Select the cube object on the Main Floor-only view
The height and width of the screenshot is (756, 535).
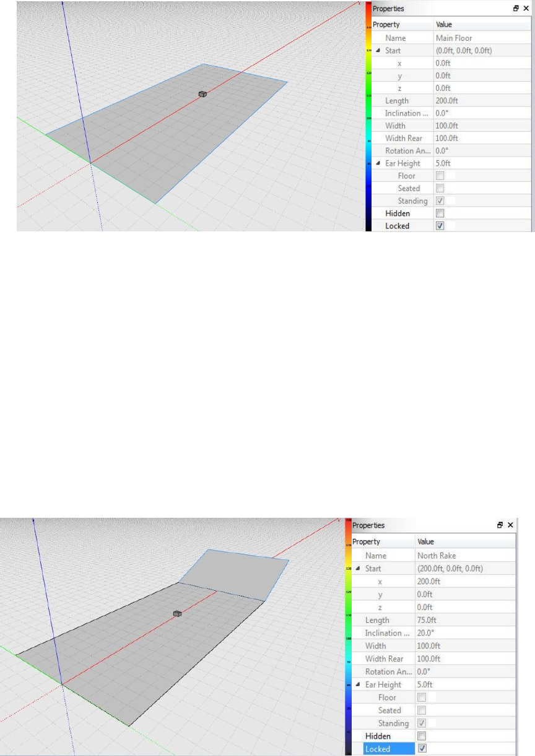click(x=202, y=94)
